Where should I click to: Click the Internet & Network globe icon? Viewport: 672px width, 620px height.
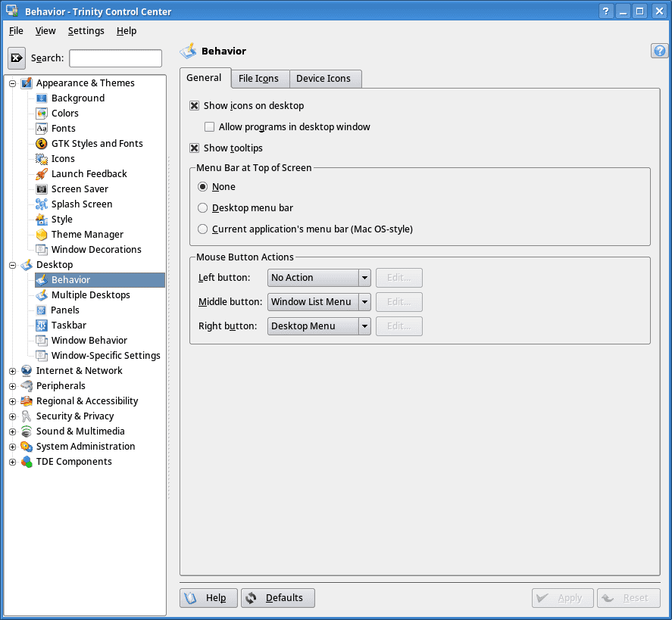coord(27,371)
